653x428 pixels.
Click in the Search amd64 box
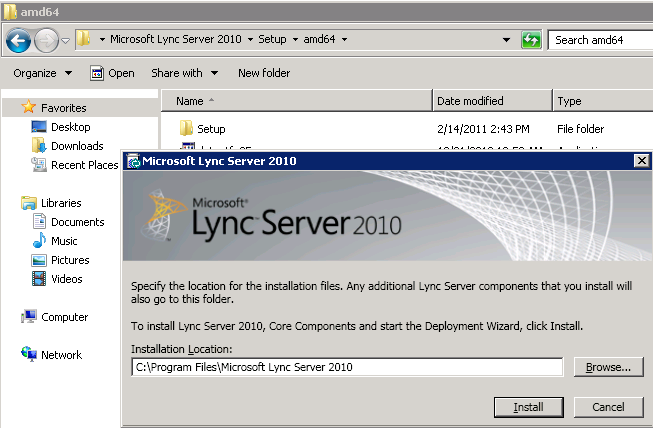pos(600,40)
